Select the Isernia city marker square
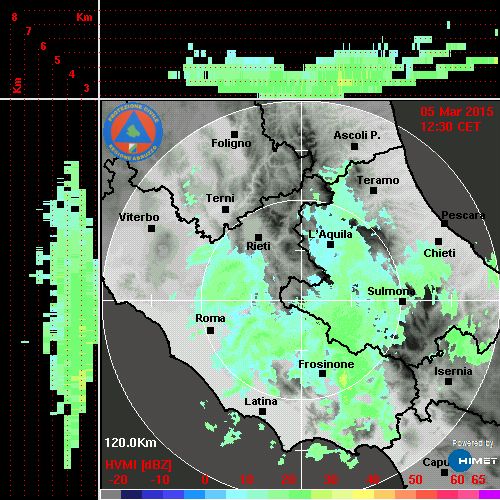500x500 pixels. pyautogui.click(x=449, y=381)
